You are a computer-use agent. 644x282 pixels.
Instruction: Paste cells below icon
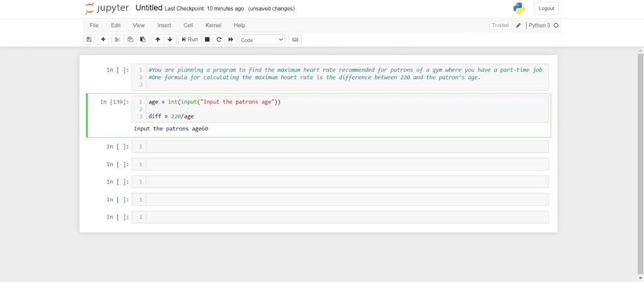click(x=143, y=40)
